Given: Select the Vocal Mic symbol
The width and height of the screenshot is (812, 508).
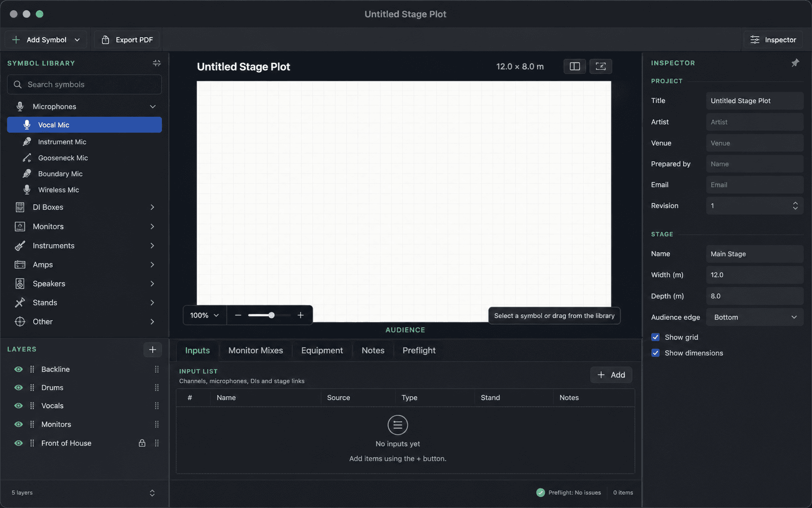Looking at the screenshot, I should (x=84, y=125).
